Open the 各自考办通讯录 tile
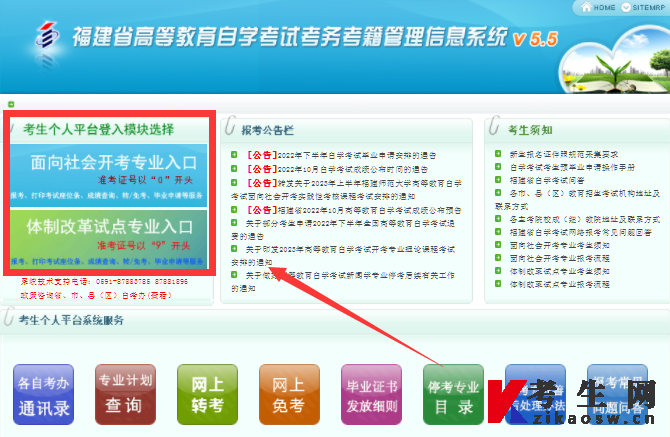 tap(43, 394)
